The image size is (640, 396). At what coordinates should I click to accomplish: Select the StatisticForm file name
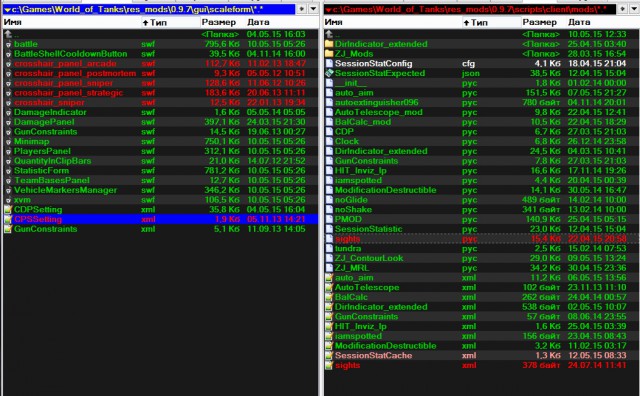tap(42, 171)
